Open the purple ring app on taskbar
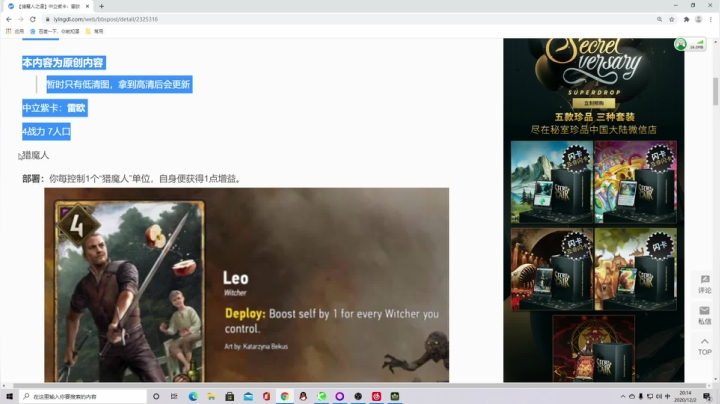The height and width of the screenshot is (404, 720). [x=340, y=396]
